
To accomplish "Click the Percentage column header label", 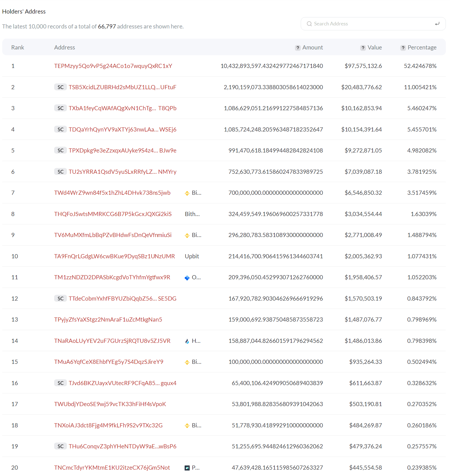I will [x=422, y=48].
